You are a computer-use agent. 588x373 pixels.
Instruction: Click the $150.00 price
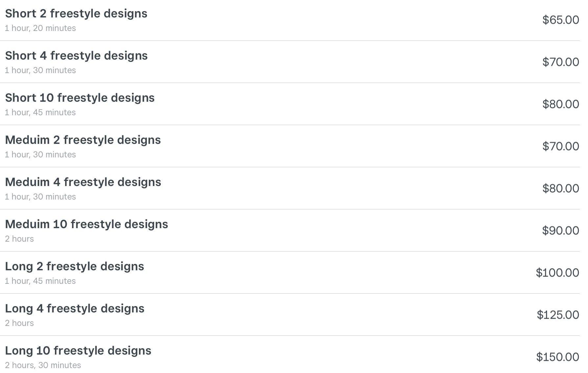point(557,357)
